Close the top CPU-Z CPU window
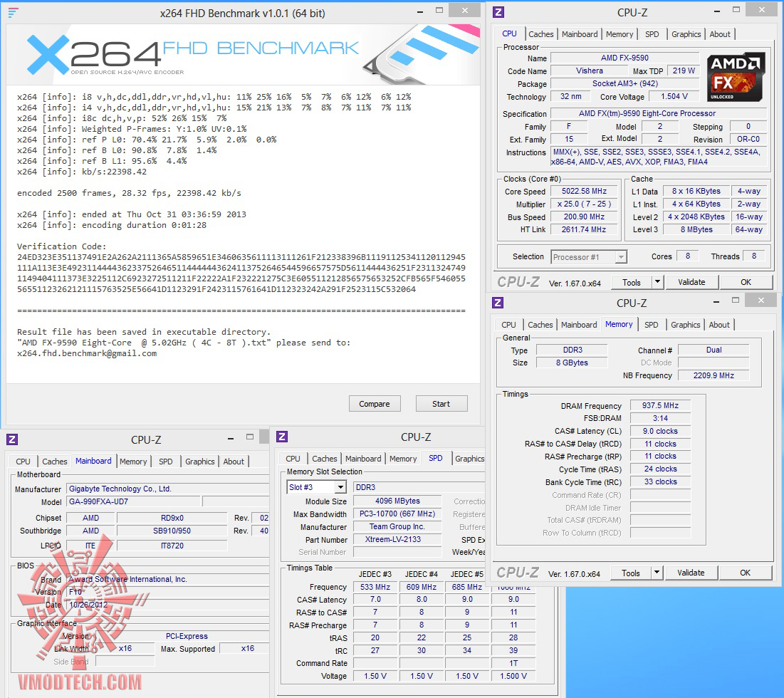Viewport: 784px width, 698px height. 761,10
